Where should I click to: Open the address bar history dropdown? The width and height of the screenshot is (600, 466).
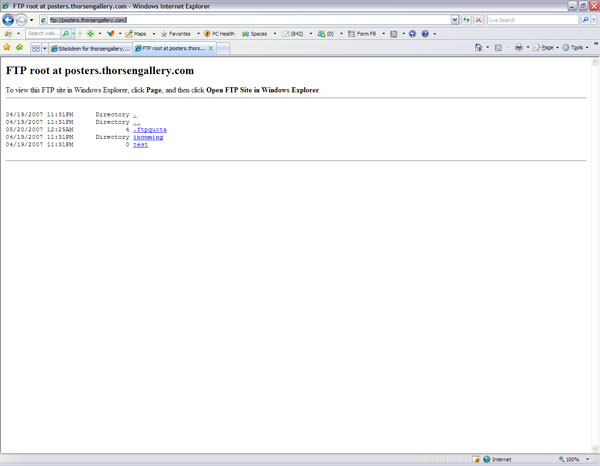pyautogui.click(x=455, y=20)
